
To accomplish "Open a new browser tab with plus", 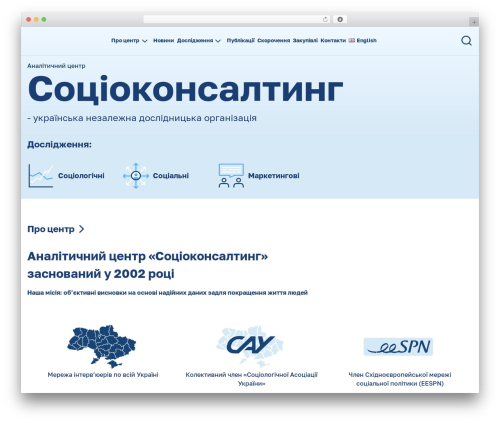I will 474,22.
